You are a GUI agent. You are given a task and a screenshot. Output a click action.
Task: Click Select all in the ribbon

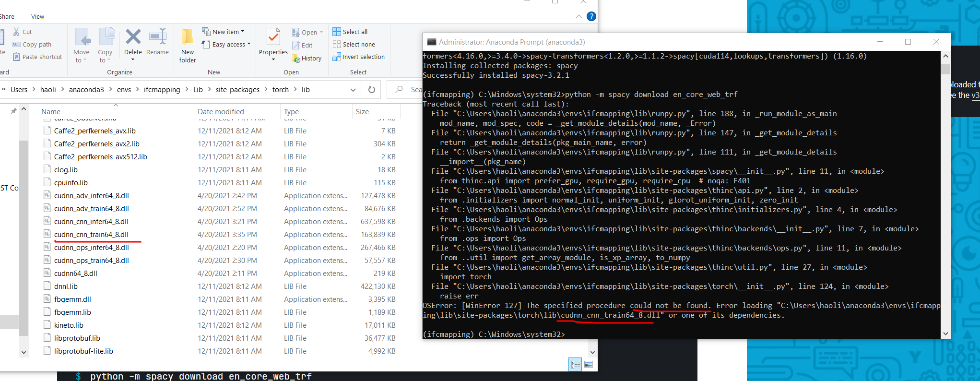click(x=350, y=32)
